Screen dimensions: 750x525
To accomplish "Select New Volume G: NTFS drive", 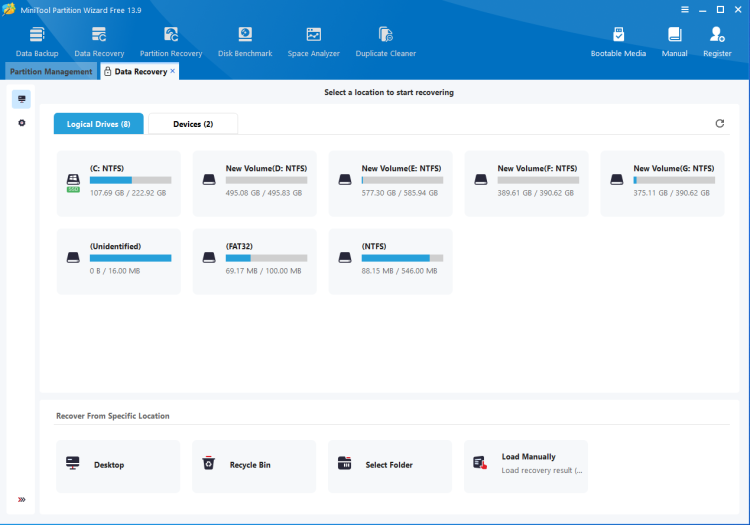I will point(662,184).
